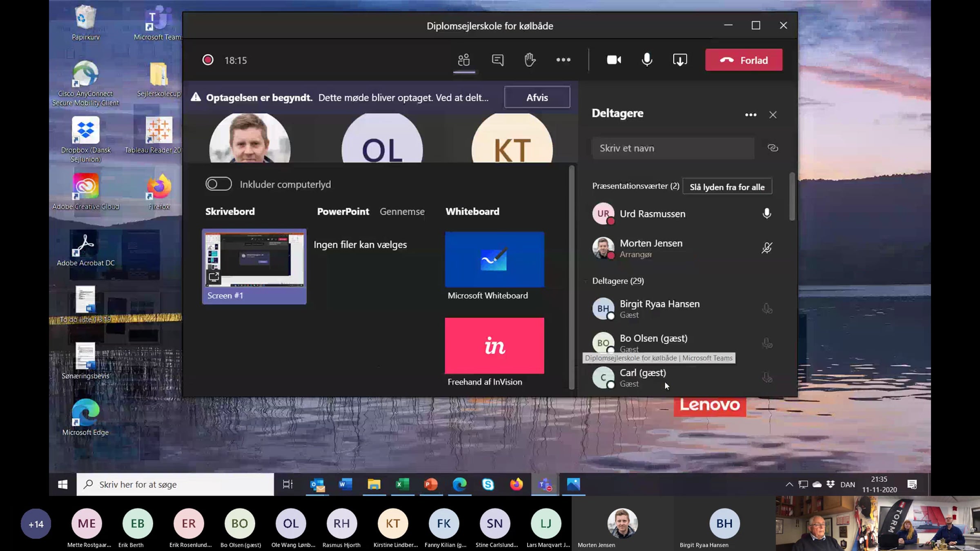Image resolution: width=980 pixels, height=551 pixels.
Task: Select Fanny Kilian's FK avatar in bottom strip
Action: click(x=444, y=524)
